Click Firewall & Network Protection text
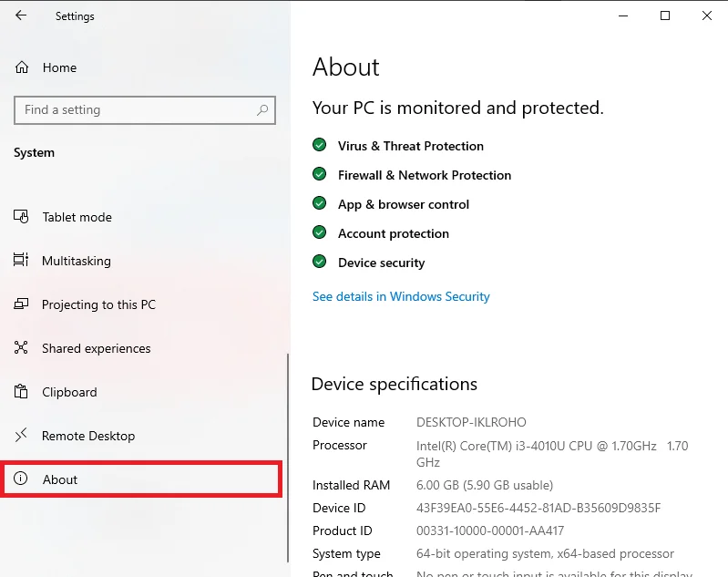728x577 pixels. coord(425,175)
